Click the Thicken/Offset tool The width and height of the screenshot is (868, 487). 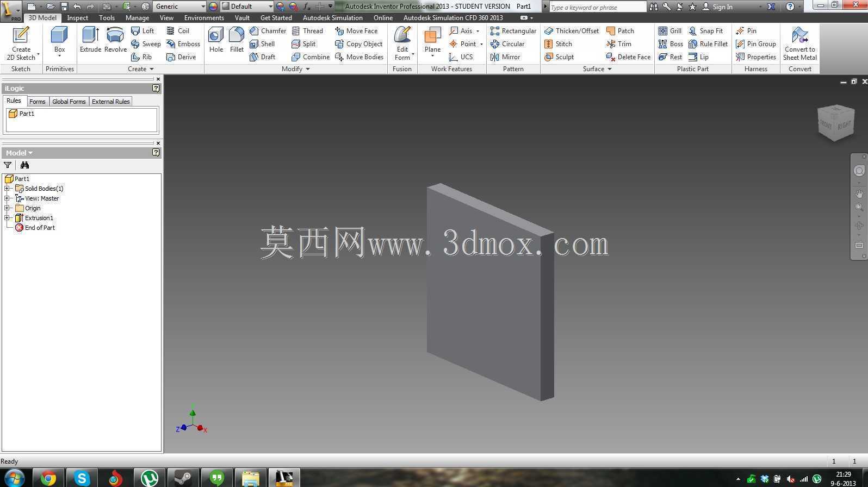coord(572,31)
